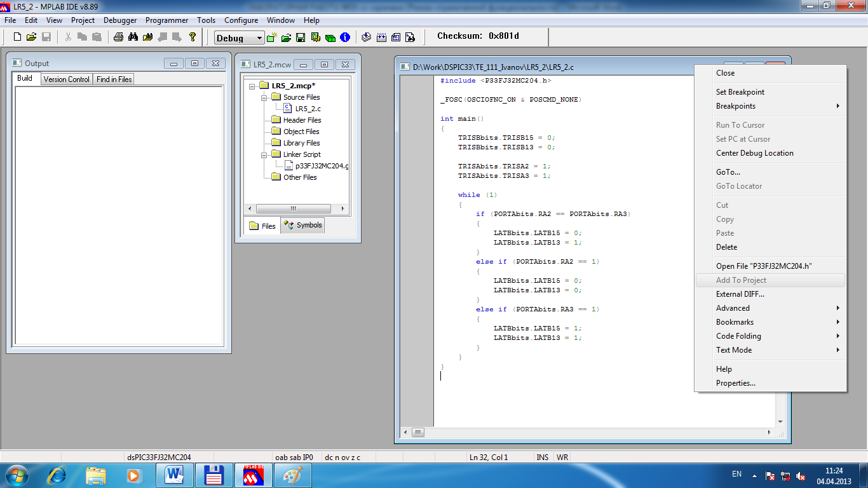
Task: Open the Configure menu
Action: (x=241, y=20)
